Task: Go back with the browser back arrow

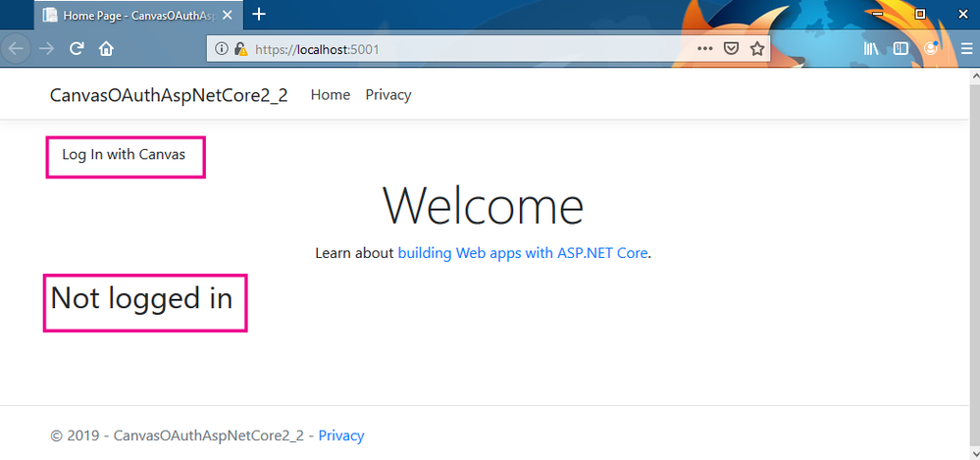Action: pos(17,49)
